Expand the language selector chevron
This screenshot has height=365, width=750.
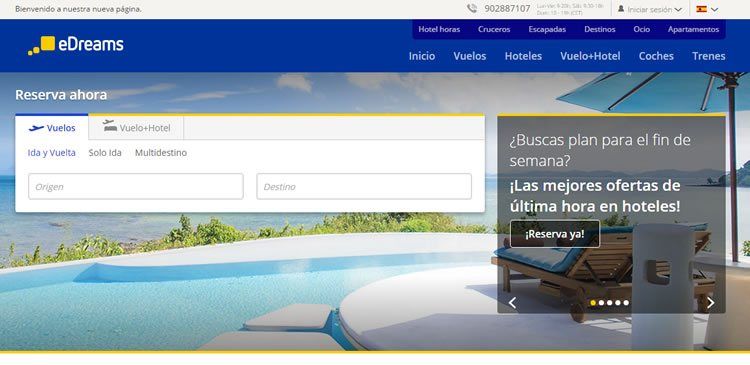715,9
